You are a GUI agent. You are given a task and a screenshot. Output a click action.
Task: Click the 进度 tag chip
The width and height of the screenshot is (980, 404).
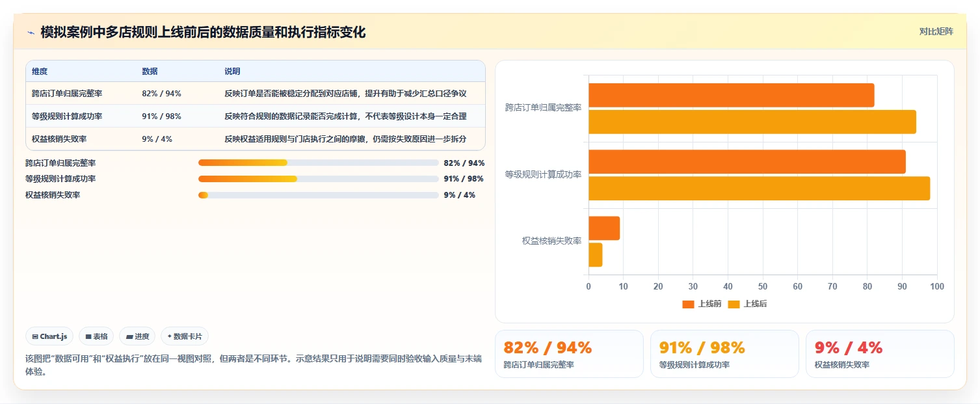click(137, 336)
